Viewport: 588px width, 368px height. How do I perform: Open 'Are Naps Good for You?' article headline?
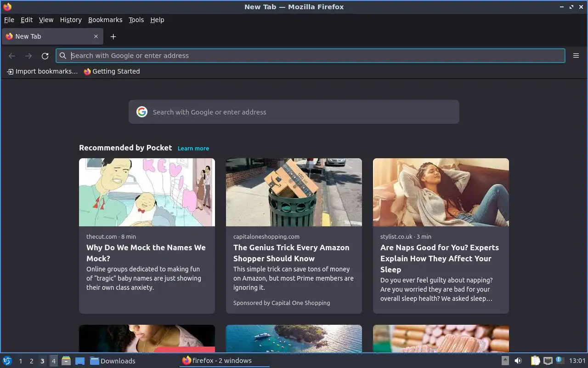coord(440,259)
